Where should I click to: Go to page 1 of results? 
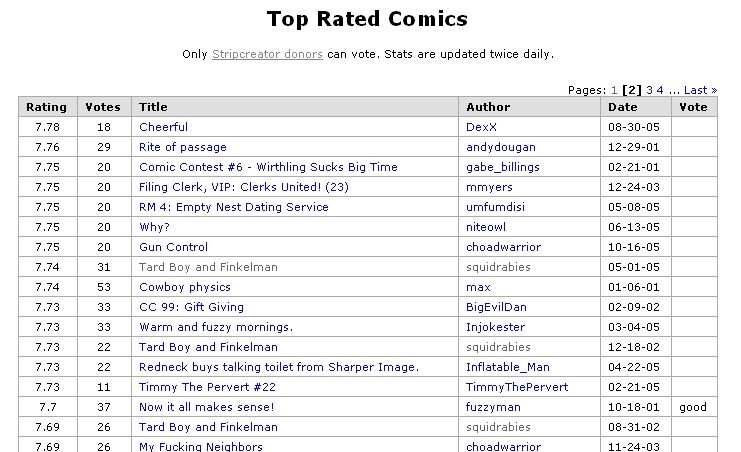click(614, 90)
